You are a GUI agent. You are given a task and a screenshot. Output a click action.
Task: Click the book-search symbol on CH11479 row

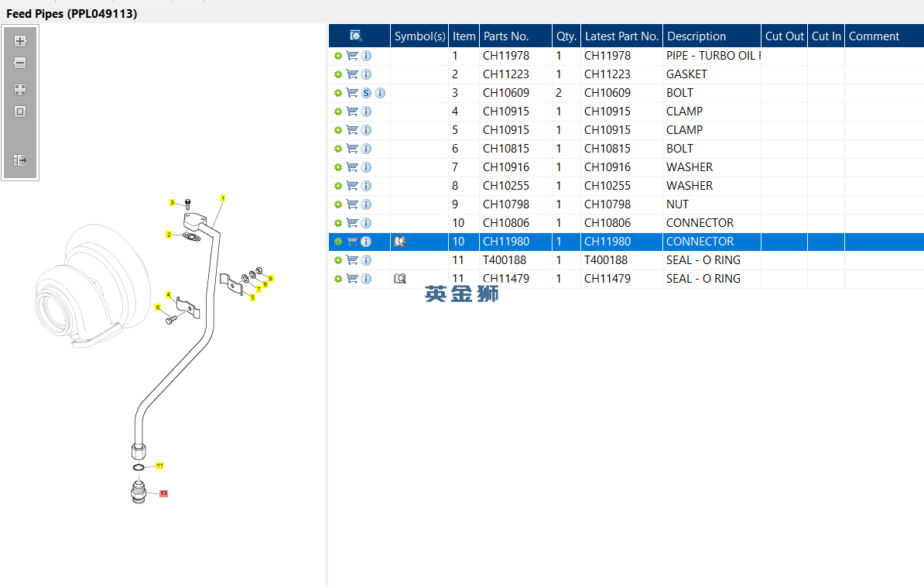(400, 279)
